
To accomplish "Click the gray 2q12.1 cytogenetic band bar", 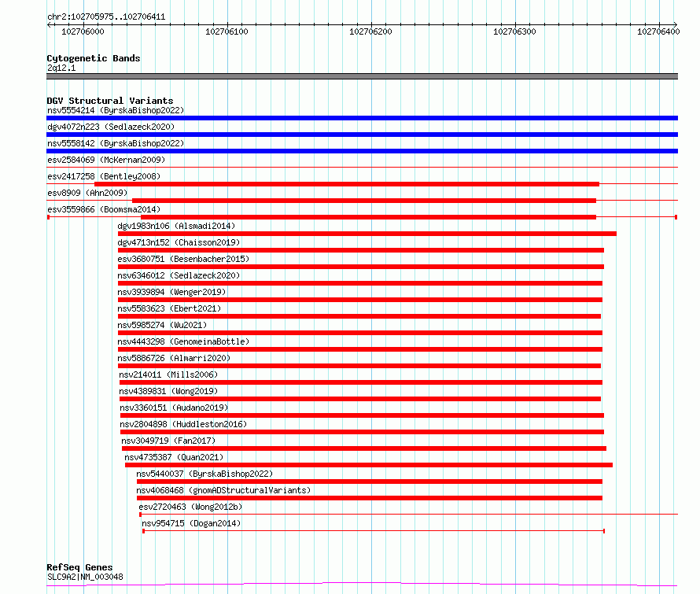I will click(362, 76).
